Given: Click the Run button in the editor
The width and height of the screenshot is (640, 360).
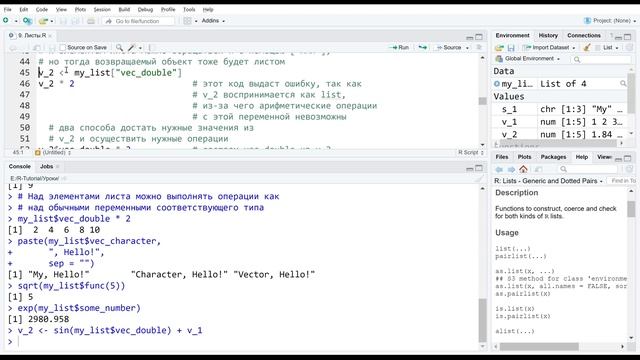Looking at the screenshot, I should [399, 48].
